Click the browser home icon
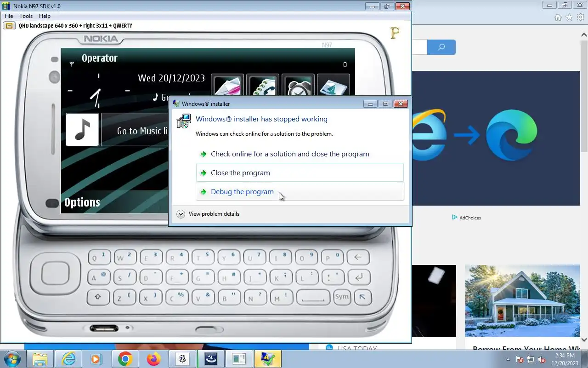The height and width of the screenshot is (368, 588). (558, 17)
